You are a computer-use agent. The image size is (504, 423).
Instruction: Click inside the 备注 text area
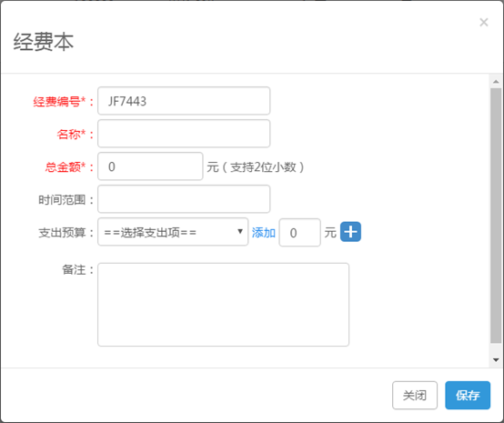tap(223, 305)
